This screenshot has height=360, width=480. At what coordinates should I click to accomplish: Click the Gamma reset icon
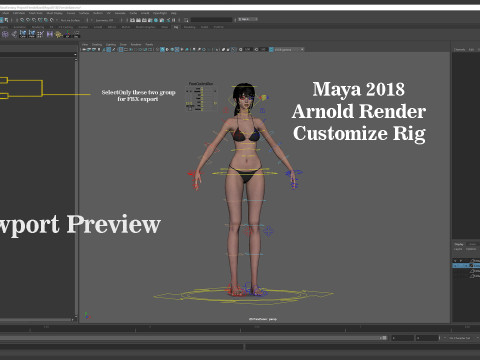(x=256, y=49)
